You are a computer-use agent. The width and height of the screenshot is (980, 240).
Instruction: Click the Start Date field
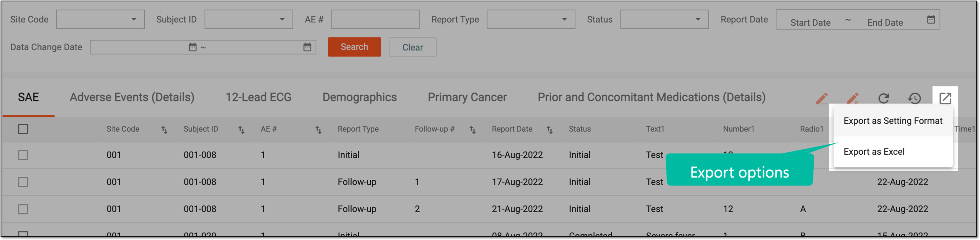pos(810,22)
